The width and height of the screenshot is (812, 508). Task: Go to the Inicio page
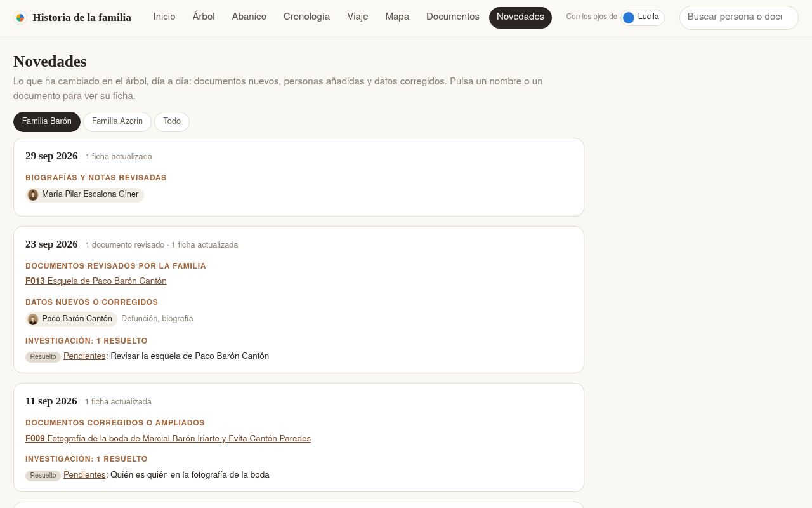(164, 17)
